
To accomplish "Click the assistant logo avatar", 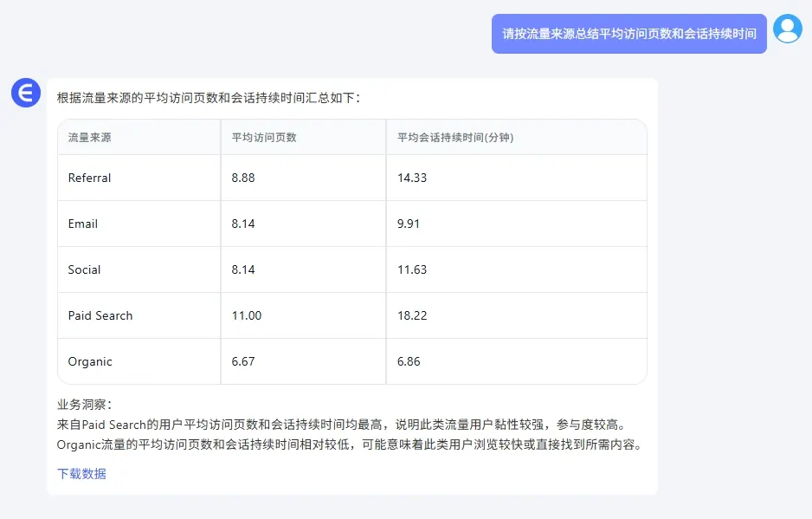I will click(x=26, y=93).
